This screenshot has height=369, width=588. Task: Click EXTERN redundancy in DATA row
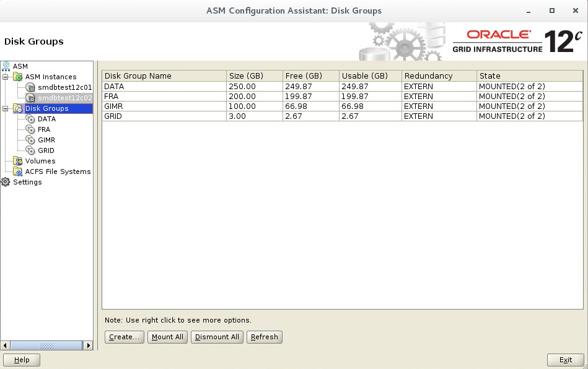(x=439, y=86)
